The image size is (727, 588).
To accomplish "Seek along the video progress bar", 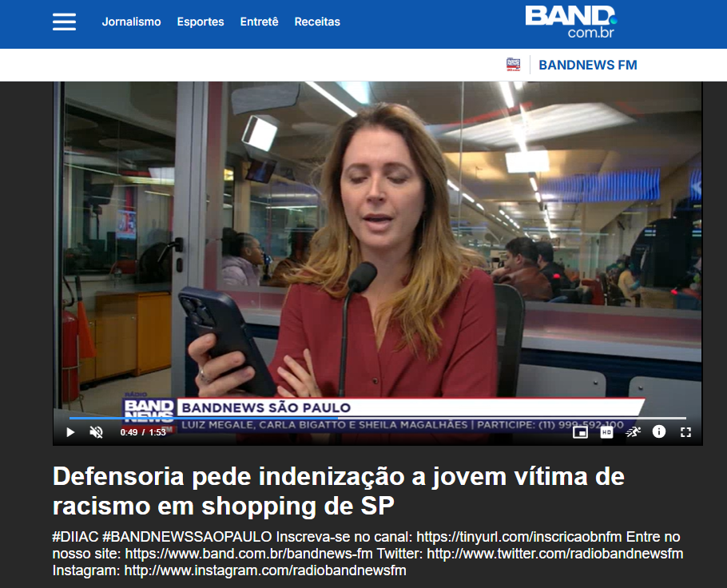I will click(x=377, y=418).
